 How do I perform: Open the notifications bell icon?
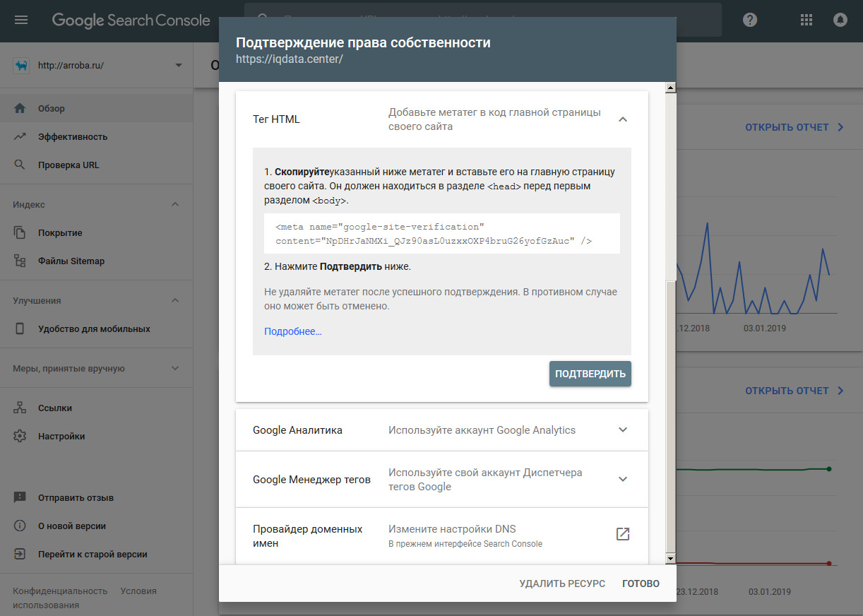(x=840, y=20)
